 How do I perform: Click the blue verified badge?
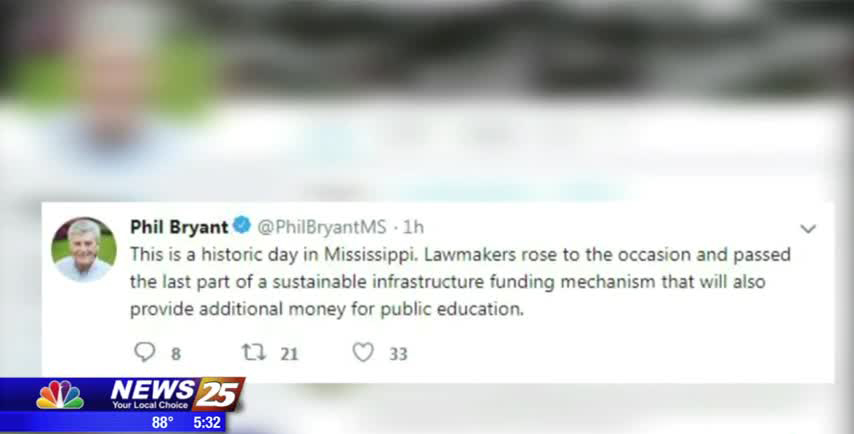point(242,225)
